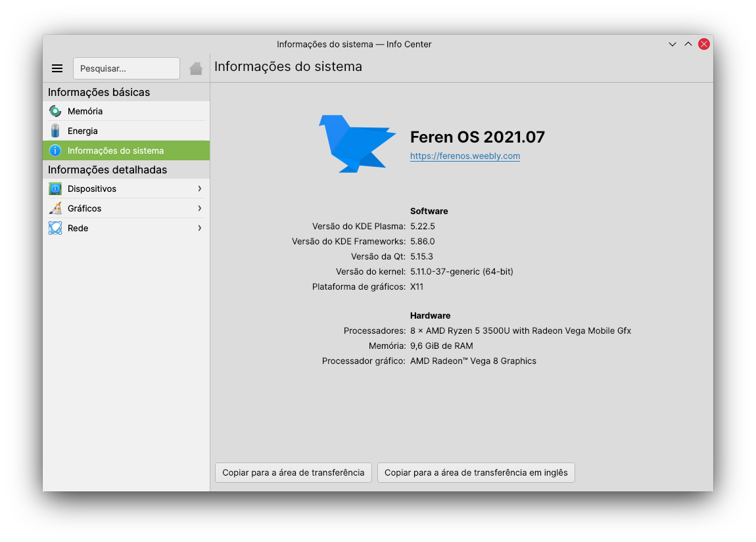Minimize the Info Center window
The height and width of the screenshot is (542, 756).
click(x=673, y=44)
